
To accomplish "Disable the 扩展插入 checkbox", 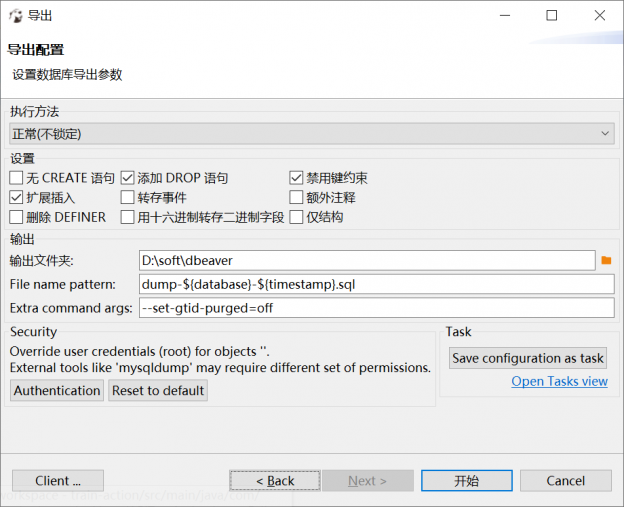I will tap(16, 198).
